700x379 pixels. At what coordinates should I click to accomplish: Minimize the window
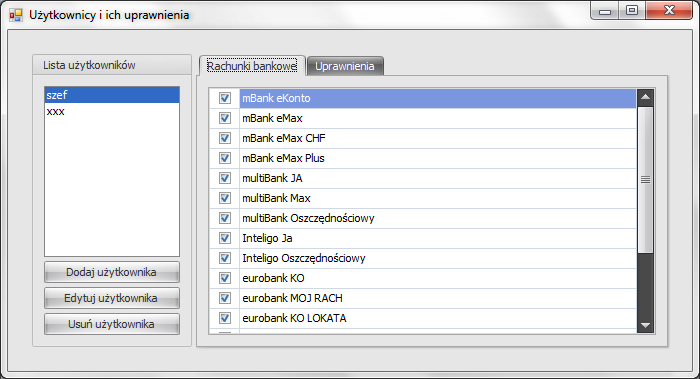point(605,11)
